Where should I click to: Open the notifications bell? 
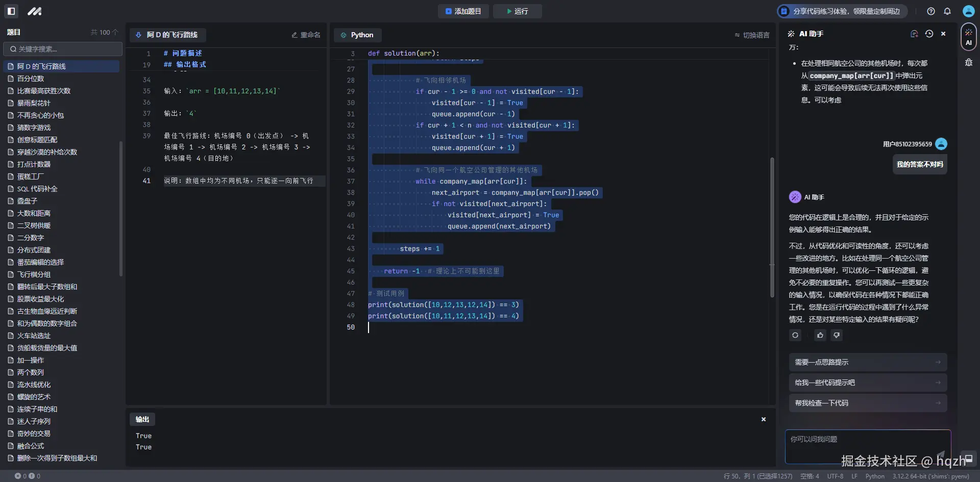pyautogui.click(x=947, y=11)
